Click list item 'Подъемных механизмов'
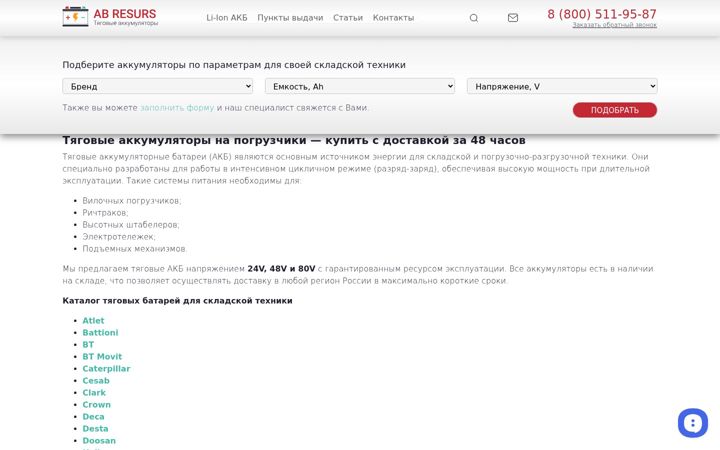Screen dimensions: 720x450 (135, 248)
